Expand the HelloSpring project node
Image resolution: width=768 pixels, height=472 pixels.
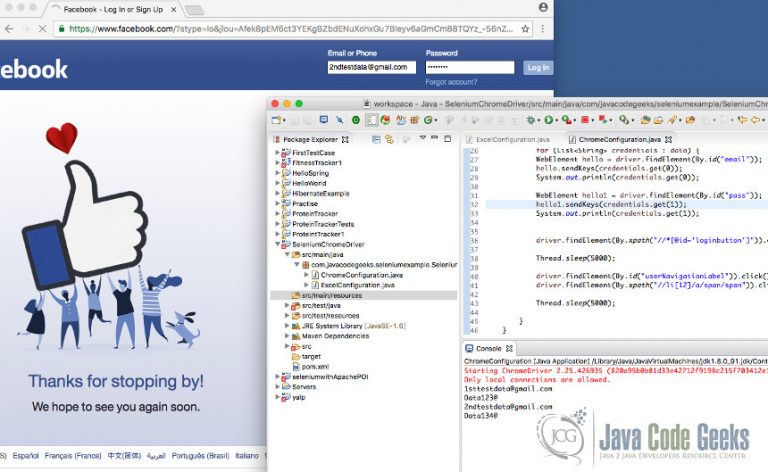(x=277, y=173)
